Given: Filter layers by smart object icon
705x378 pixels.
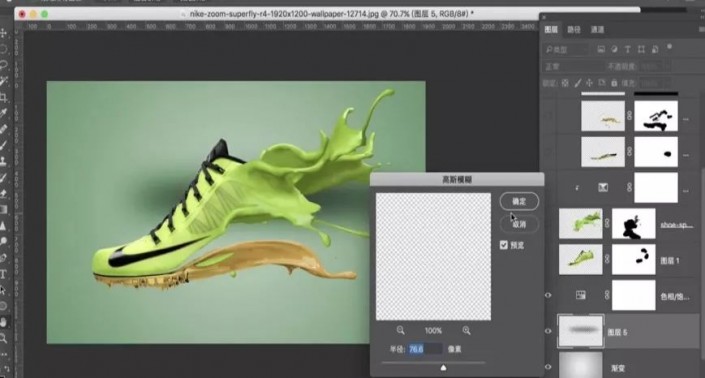Looking at the screenshot, I should coord(655,49).
